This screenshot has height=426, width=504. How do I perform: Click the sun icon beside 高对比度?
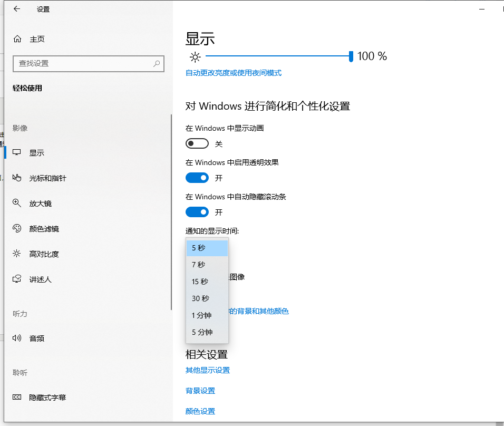(17, 254)
